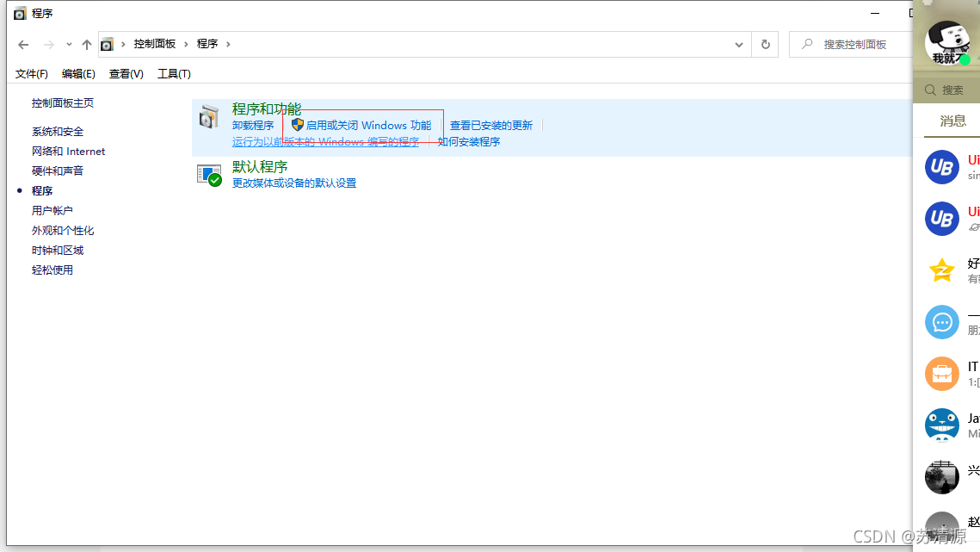
Task: Select the 控制面板 breadcrumb
Action: coord(154,44)
